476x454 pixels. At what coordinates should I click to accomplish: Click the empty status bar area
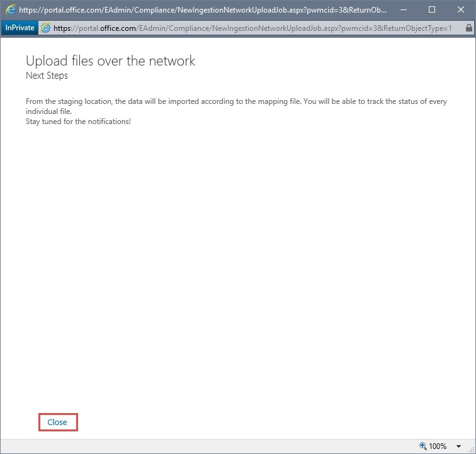pyautogui.click(x=210, y=446)
